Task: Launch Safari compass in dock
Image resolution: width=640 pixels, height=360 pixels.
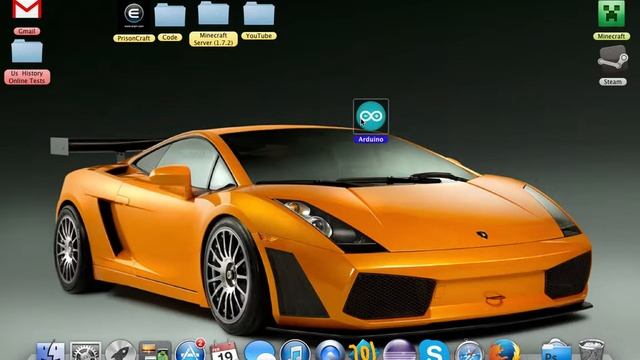Action: pos(469,350)
